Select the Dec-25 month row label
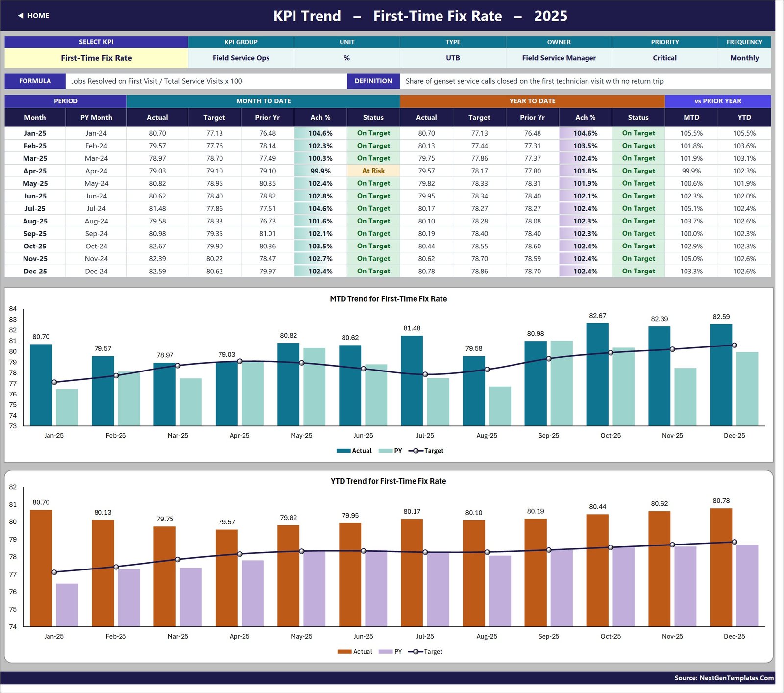Viewport: 784px width, 693px height. [35, 271]
